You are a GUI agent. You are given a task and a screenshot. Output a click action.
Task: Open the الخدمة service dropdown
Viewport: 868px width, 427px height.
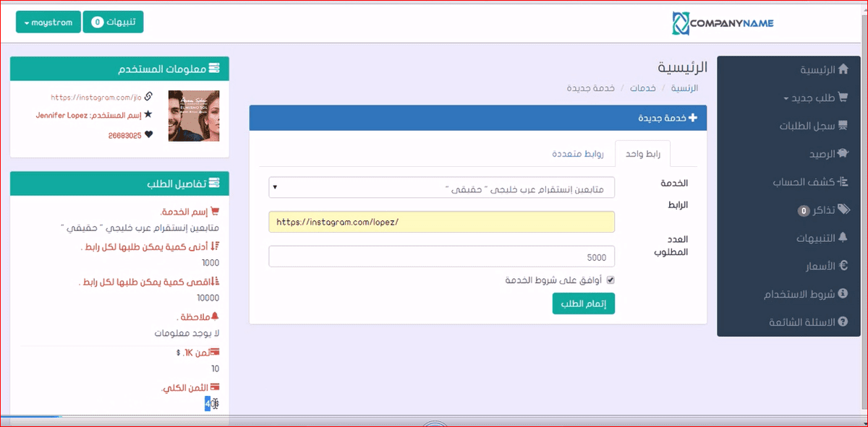441,189
